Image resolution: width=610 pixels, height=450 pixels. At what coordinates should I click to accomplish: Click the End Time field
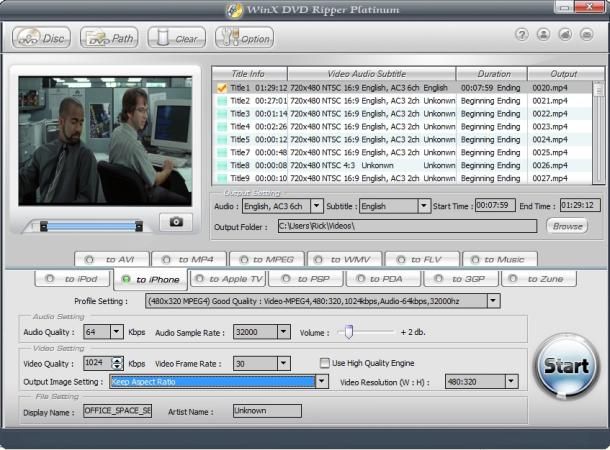pyautogui.click(x=580, y=205)
